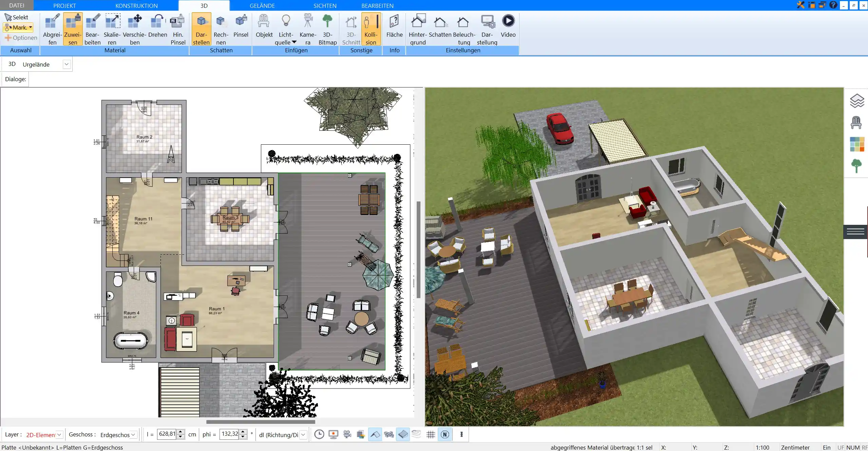Switch to the PROJEKT tab
The width and height of the screenshot is (868, 451).
tap(64, 5)
